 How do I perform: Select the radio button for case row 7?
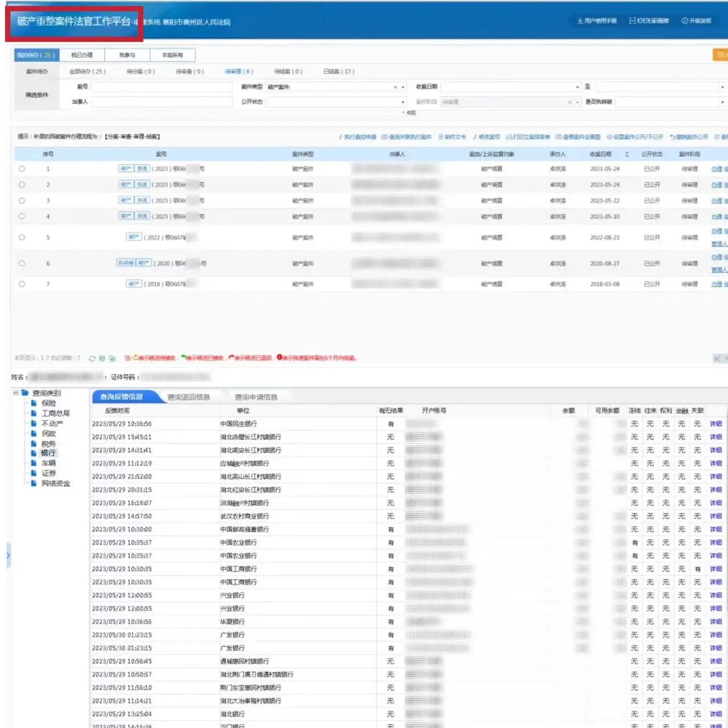pyautogui.click(x=22, y=284)
